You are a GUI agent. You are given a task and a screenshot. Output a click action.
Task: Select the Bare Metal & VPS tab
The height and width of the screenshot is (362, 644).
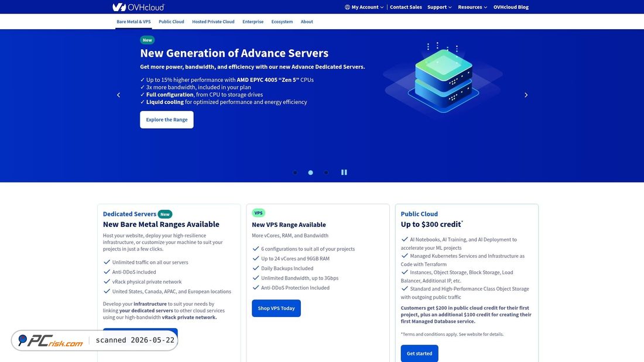pyautogui.click(x=133, y=22)
